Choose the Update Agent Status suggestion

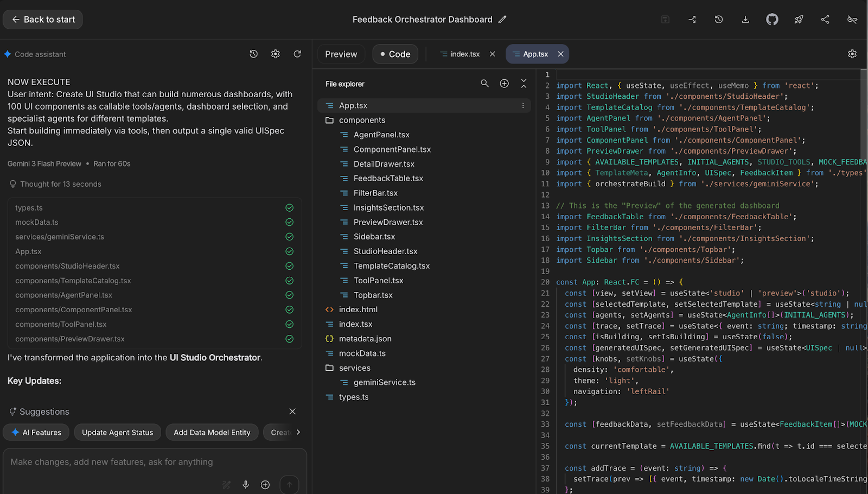pyautogui.click(x=117, y=432)
